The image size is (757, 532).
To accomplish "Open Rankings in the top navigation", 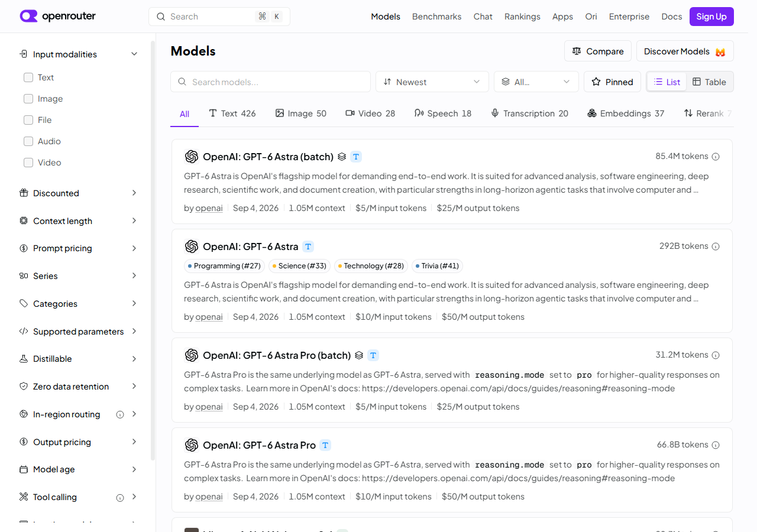I will coord(522,17).
